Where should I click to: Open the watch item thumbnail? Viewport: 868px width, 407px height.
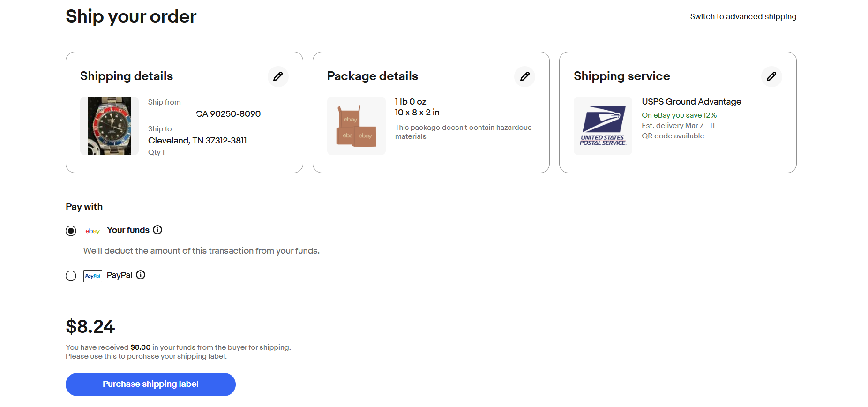click(109, 126)
